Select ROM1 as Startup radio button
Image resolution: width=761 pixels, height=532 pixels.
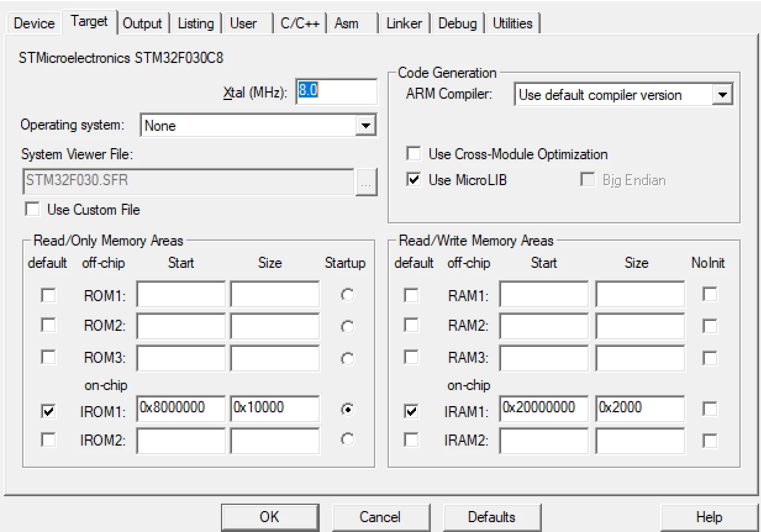[x=347, y=295]
